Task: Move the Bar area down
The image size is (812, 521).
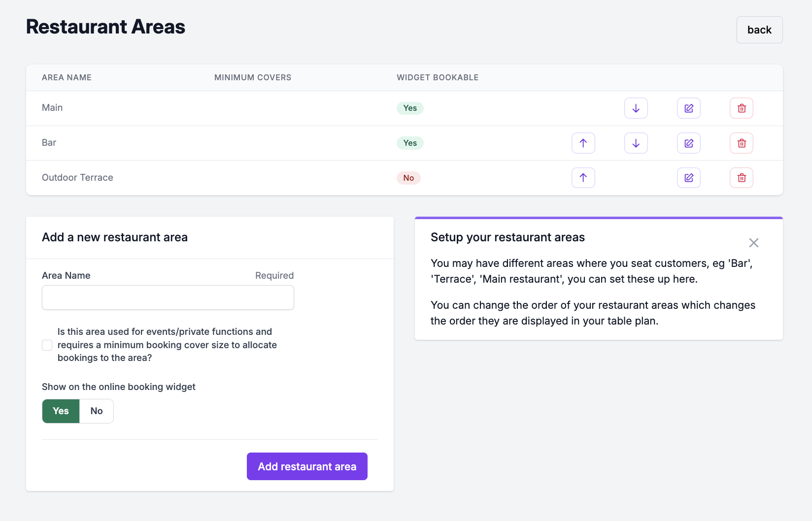Action: (x=636, y=143)
